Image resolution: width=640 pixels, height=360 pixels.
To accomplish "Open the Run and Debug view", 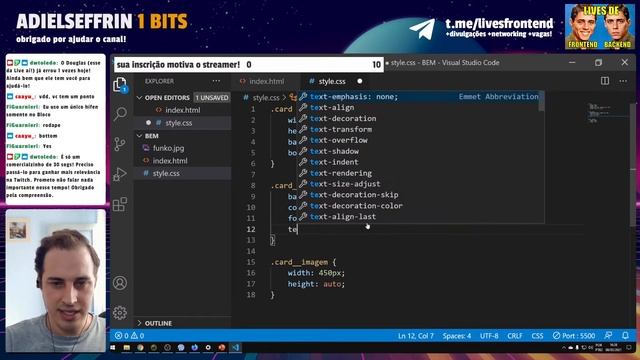I will tap(120, 174).
